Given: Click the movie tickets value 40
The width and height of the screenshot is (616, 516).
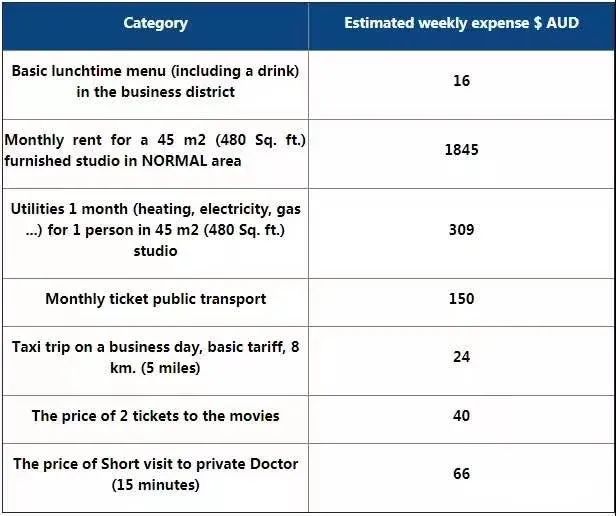Looking at the screenshot, I should pos(461,416).
